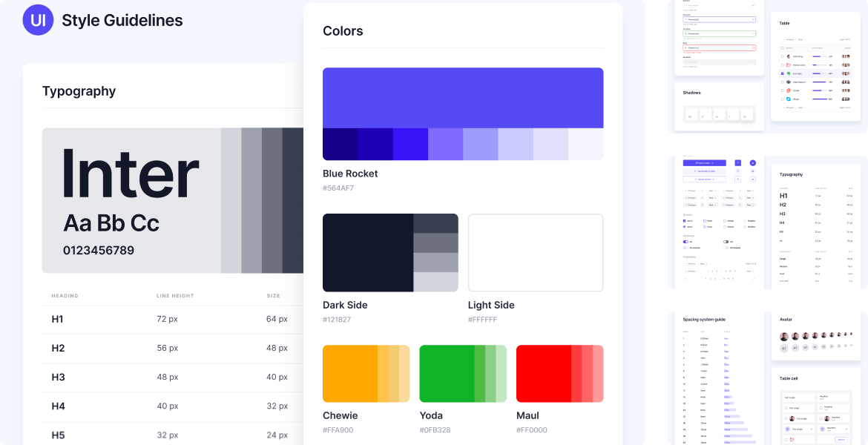
Task: Click the UI logo icon
Action: (38, 21)
